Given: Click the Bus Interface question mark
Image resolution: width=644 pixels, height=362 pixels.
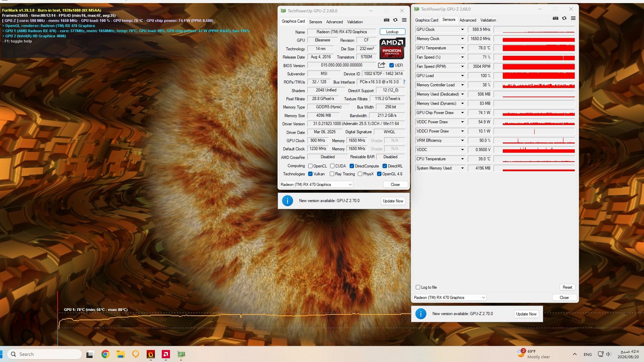Looking at the screenshot, I should point(404,82).
